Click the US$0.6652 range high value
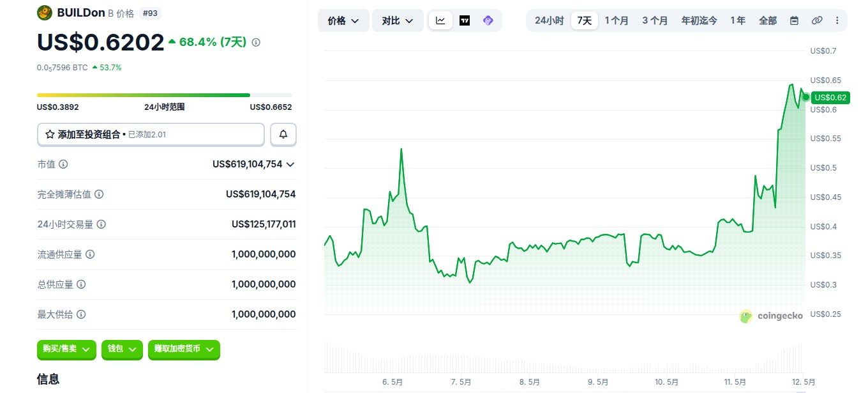The width and height of the screenshot is (868, 393). click(x=271, y=107)
